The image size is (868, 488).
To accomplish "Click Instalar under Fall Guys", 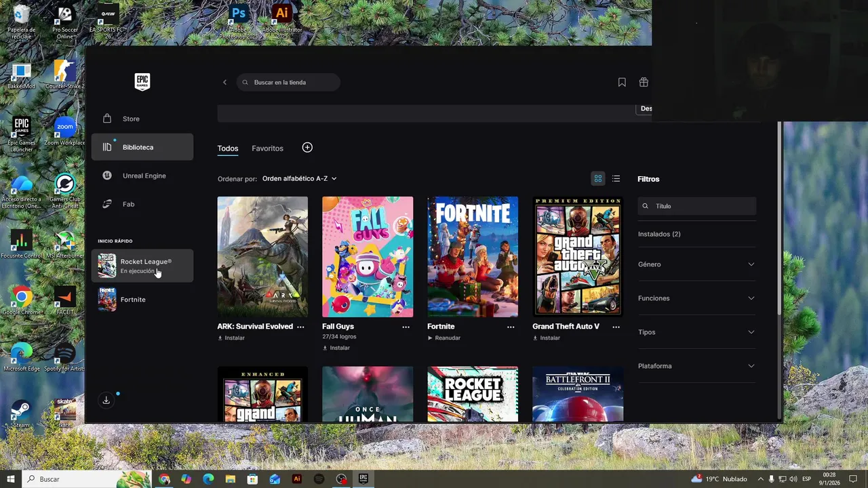I will [336, 348].
